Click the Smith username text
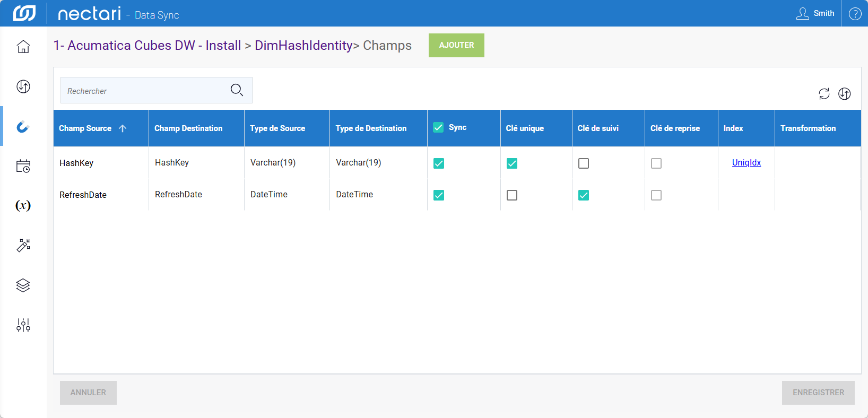868x418 pixels. coord(824,13)
